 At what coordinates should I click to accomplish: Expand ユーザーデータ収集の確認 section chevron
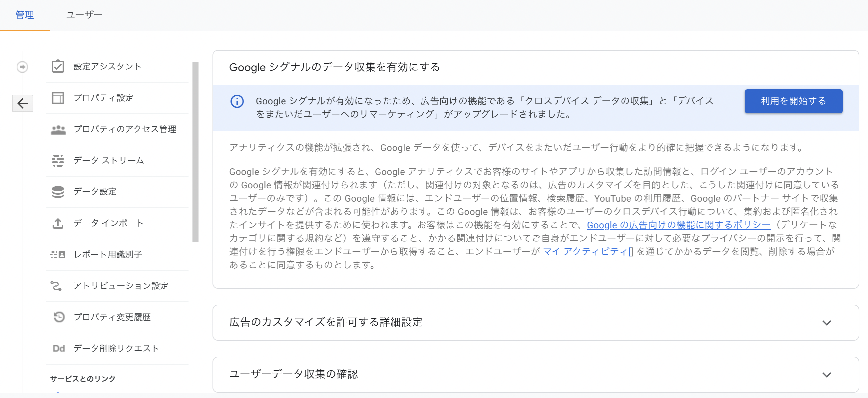(826, 375)
